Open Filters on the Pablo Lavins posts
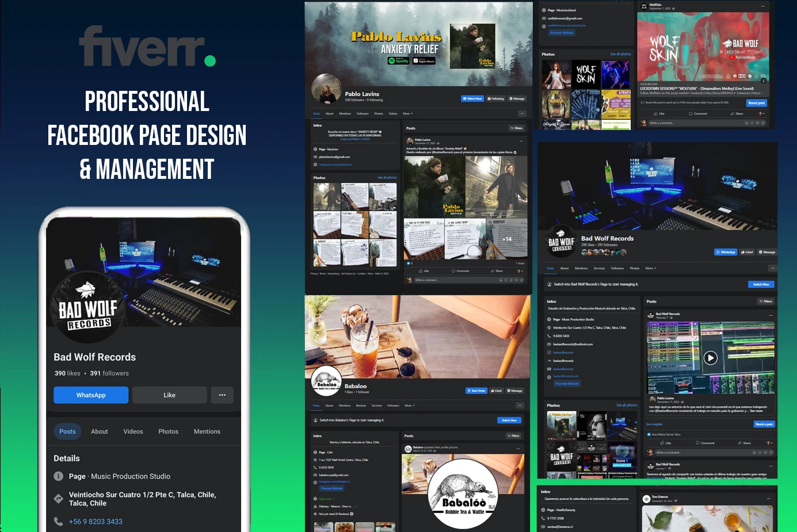The height and width of the screenshot is (532, 797). click(516, 128)
